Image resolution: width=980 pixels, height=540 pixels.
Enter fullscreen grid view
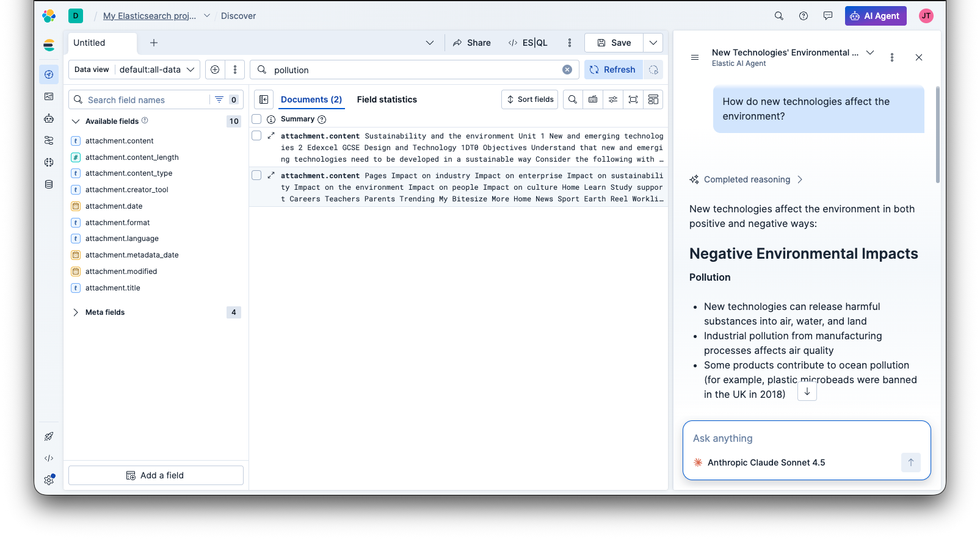(x=633, y=99)
